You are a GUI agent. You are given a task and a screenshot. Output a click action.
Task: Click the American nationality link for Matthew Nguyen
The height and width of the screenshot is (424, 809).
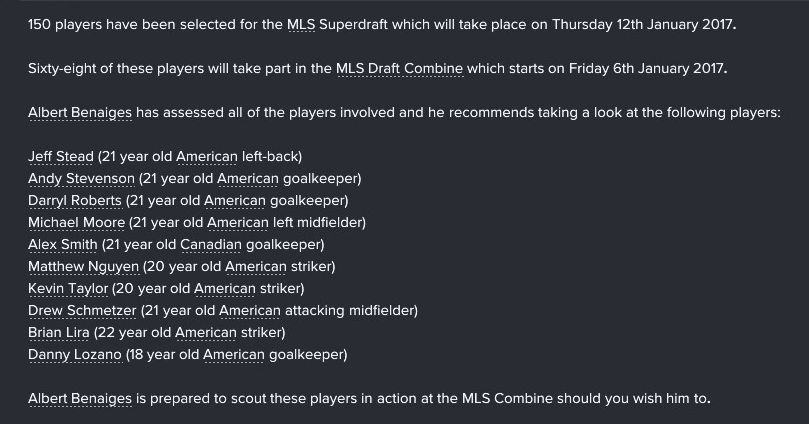point(256,267)
